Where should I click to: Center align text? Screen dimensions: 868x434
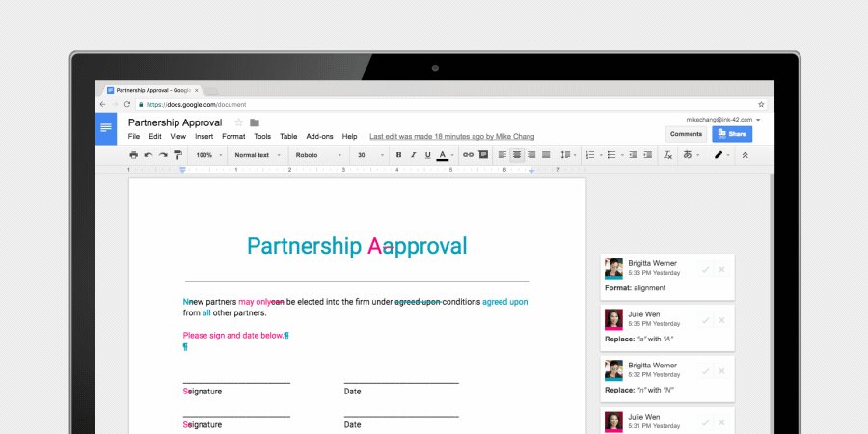[517, 155]
